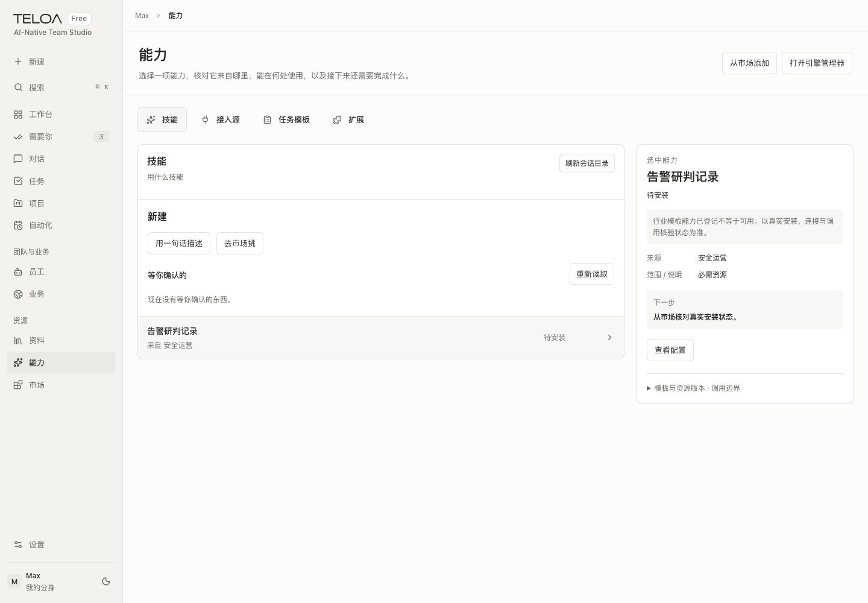
Task: Click the 需要你 count badge showing 3
Action: click(x=101, y=137)
